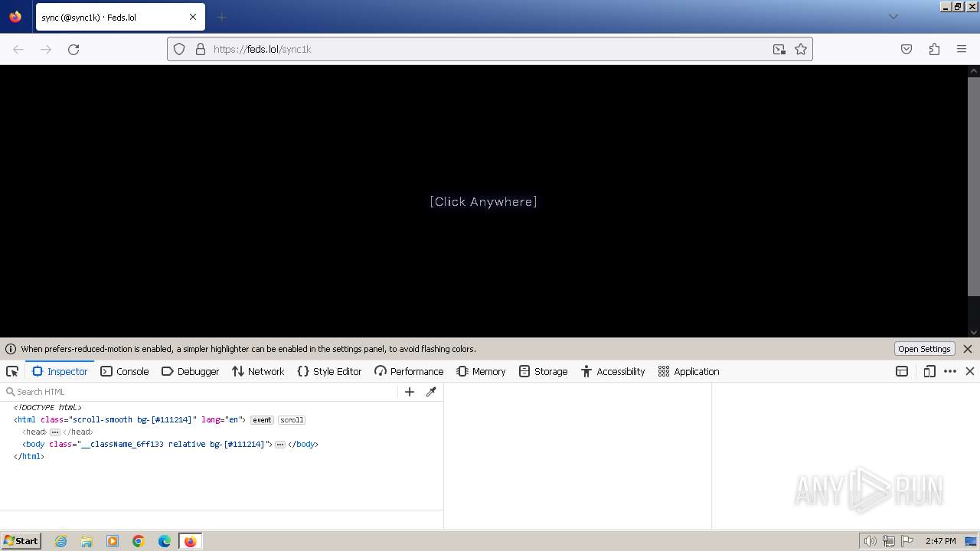Image resolution: width=980 pixels, height=551 pixels.
Task: Open the file explorer taskbar icon
Action: click(87, 541)
